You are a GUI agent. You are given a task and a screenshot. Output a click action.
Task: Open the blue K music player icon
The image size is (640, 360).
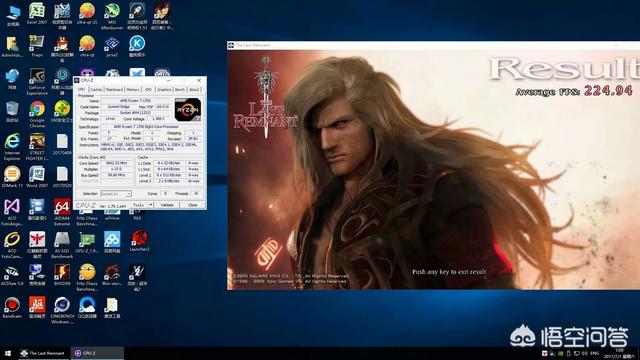pyautogui.click(x=137, y=46)
